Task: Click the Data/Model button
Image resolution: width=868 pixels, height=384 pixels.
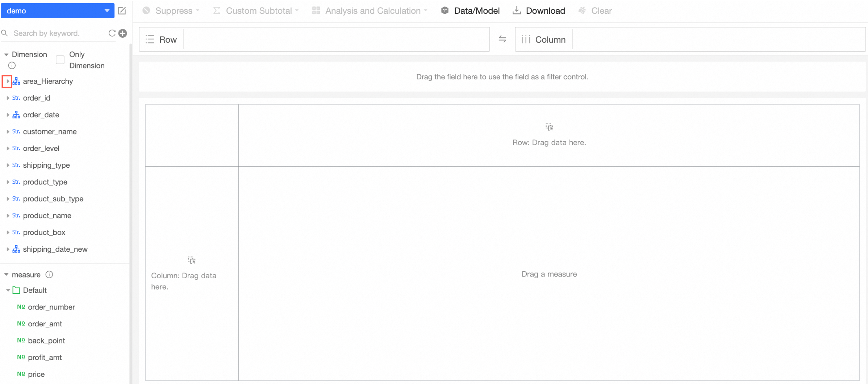Action: (x=470, y=11)
